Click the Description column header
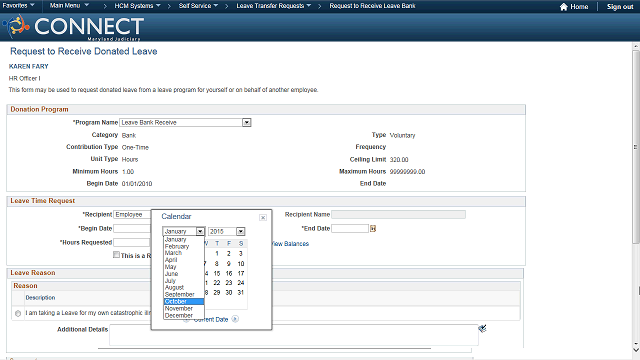 tap(40, 298)
